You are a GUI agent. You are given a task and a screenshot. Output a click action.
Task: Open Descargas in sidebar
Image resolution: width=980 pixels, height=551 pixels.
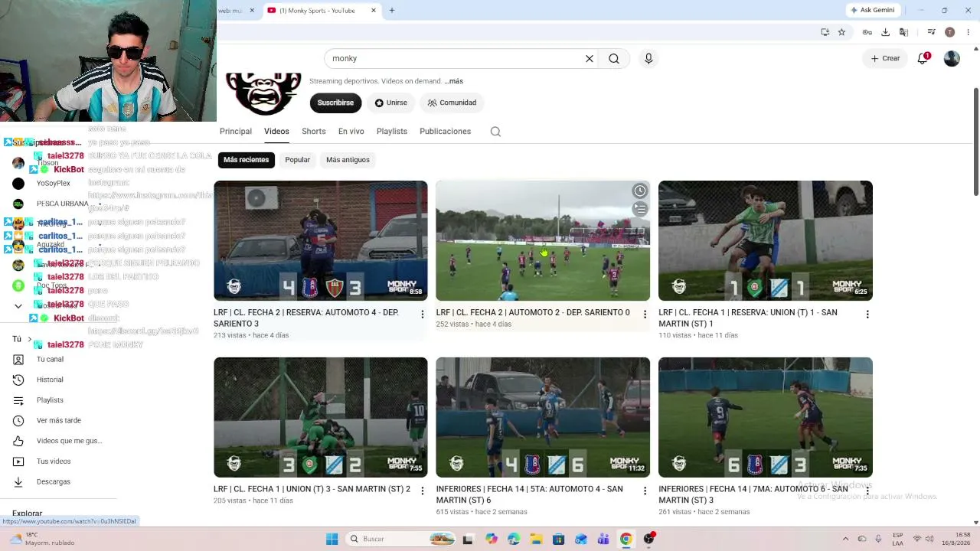53,482
